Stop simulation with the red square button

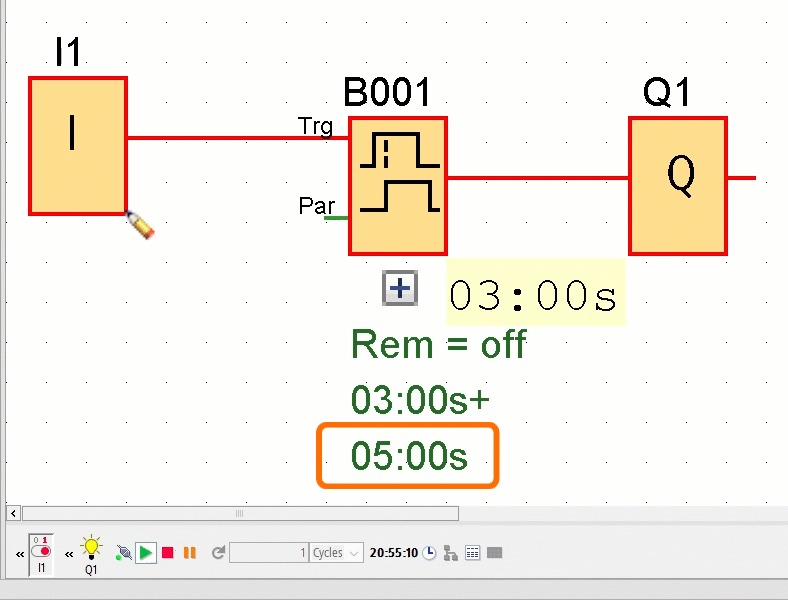point(168,553)
